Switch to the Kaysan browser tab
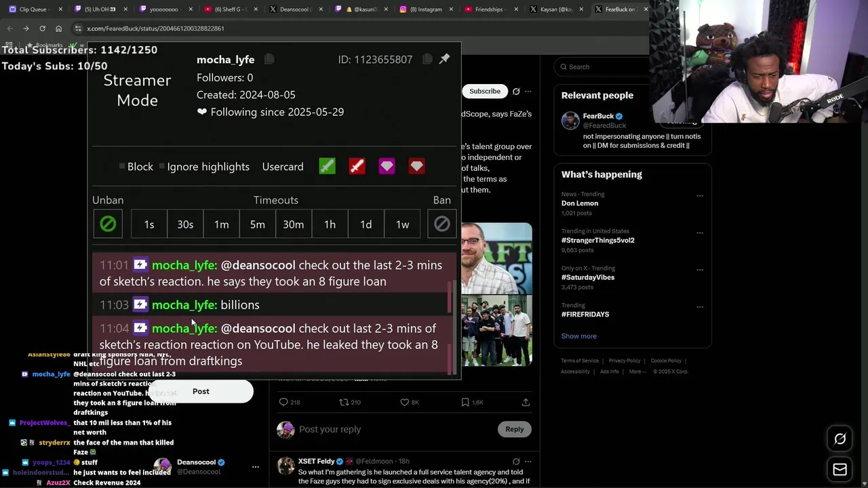 pos(556,9)
